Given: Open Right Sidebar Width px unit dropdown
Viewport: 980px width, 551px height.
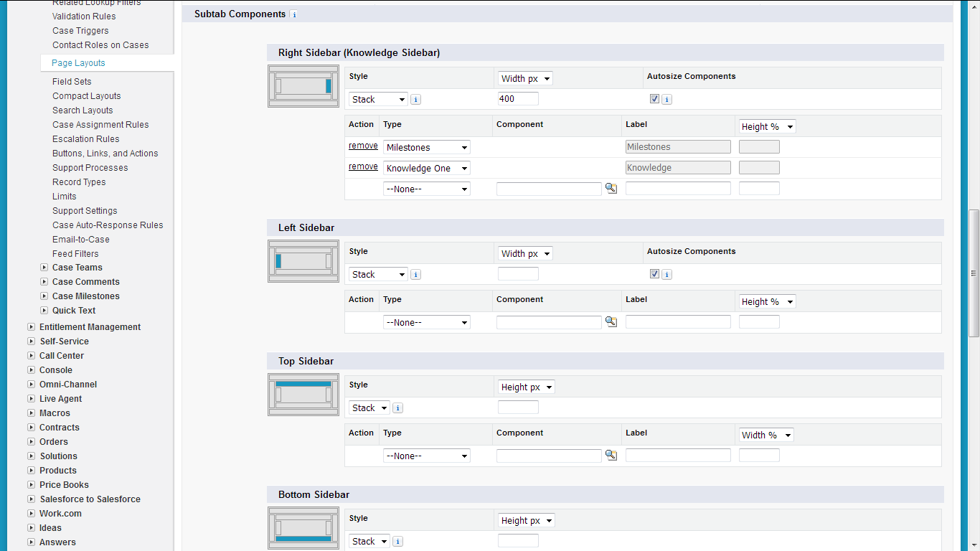Looking at the screenshot, I should pyautogui.click(x=525, y=79).
